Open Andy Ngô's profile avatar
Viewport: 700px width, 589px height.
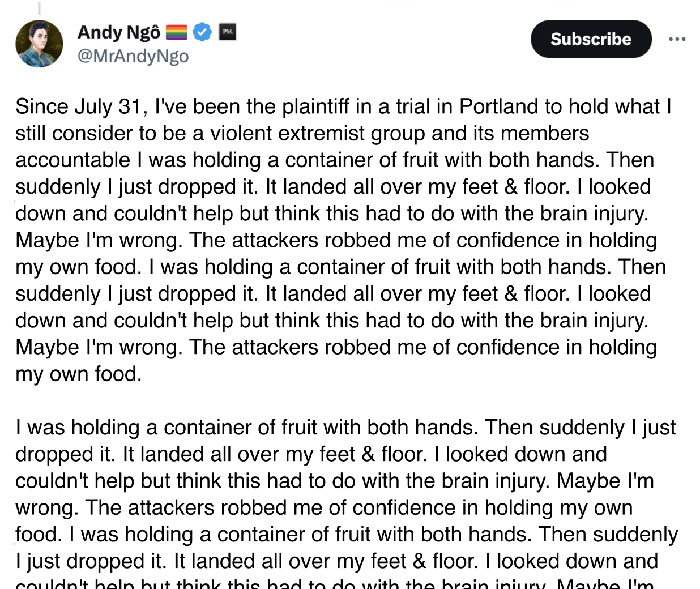tap(39, 44)
